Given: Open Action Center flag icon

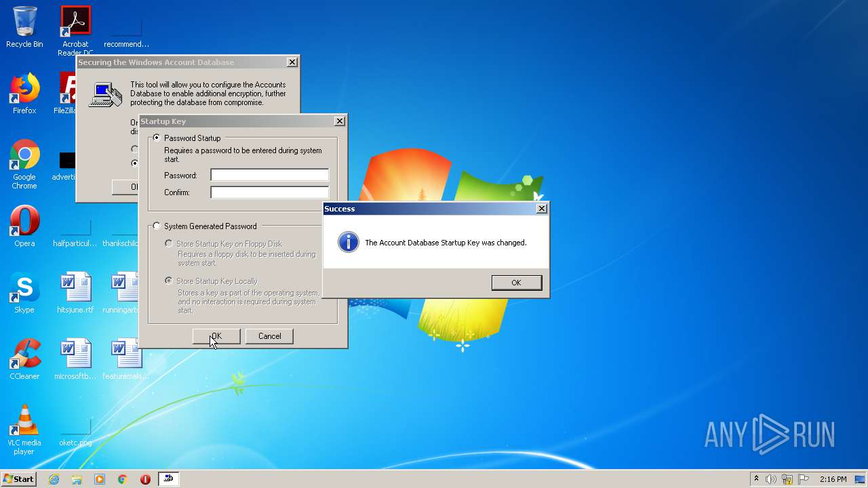Looking at the screenshot, I should [804, 479].
